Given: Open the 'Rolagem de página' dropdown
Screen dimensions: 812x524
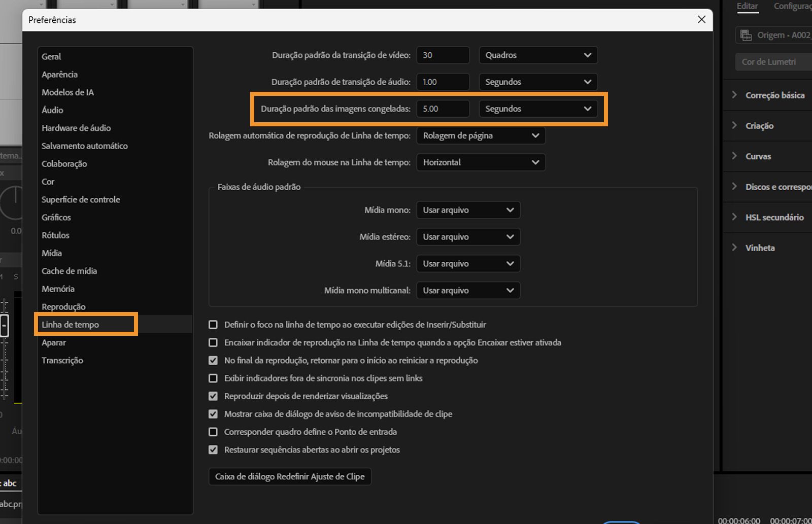Looking at the screenshot, I should (480, 135).
